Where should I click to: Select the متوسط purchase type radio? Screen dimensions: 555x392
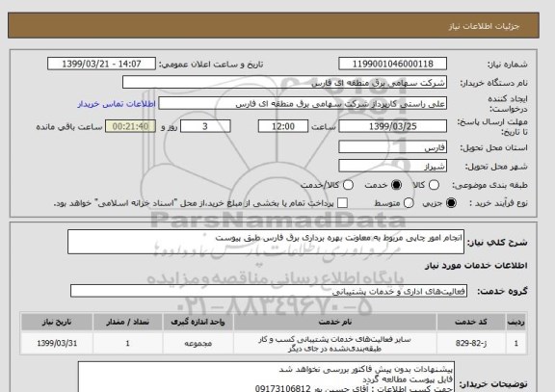[409, 203]
